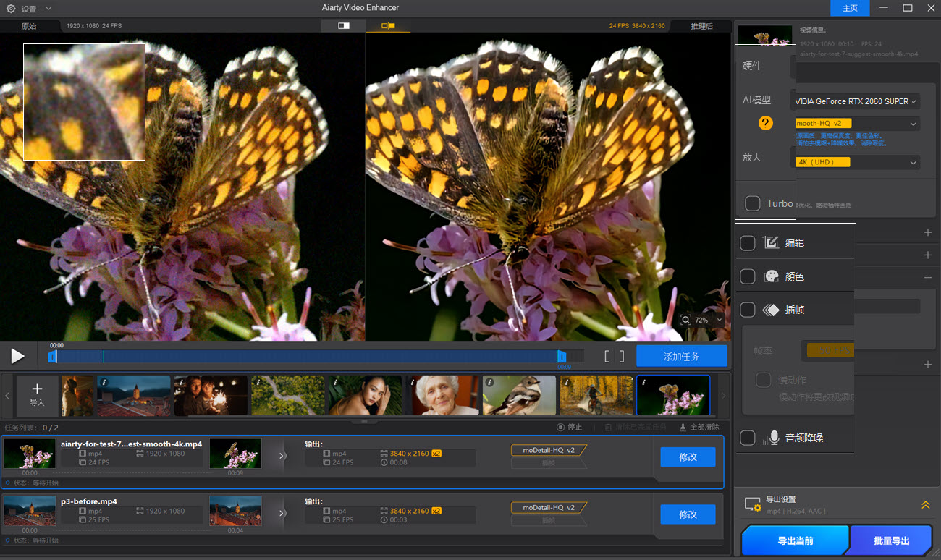
Task: Select the aiarty-for-test-7...est-smooth-4k.mp4 task name
Action: click(131, 444)
